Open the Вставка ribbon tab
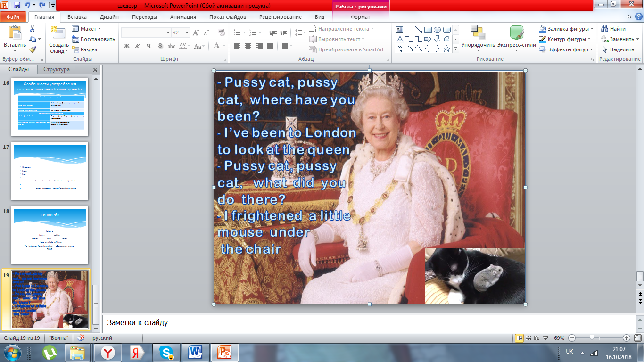The image size is (644, 362). 77,17
